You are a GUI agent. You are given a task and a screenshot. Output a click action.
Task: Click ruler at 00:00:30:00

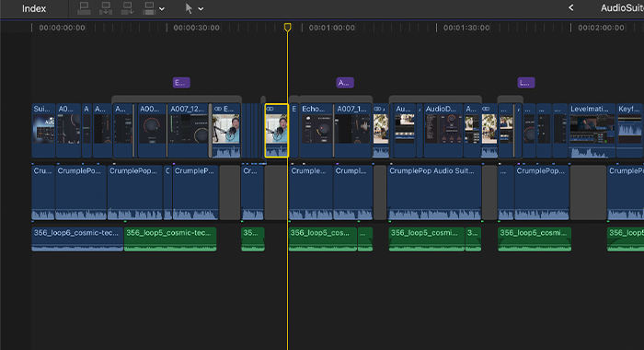coord(196,28)
